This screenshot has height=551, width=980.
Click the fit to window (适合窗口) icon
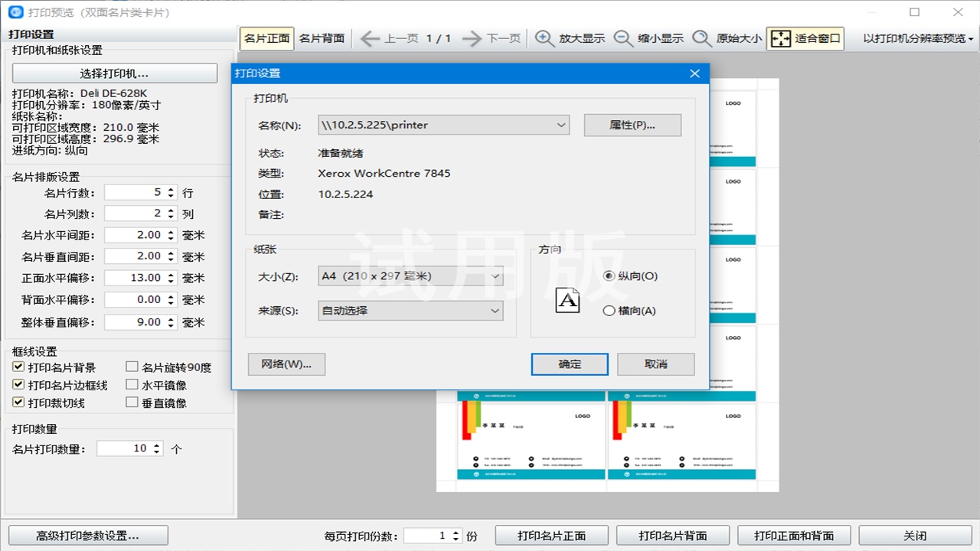click(x=782, y=38)
